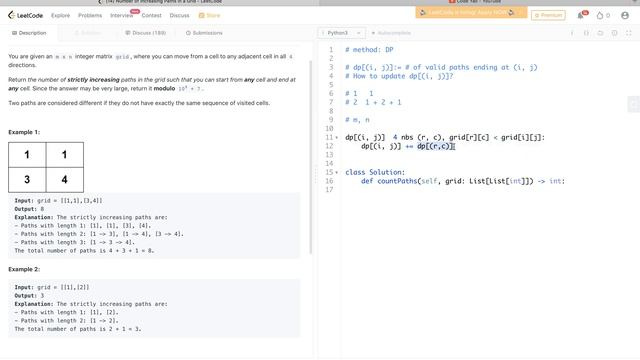Click the description panel scrollbar
640x360 pixels.
[x=311, y=157]
